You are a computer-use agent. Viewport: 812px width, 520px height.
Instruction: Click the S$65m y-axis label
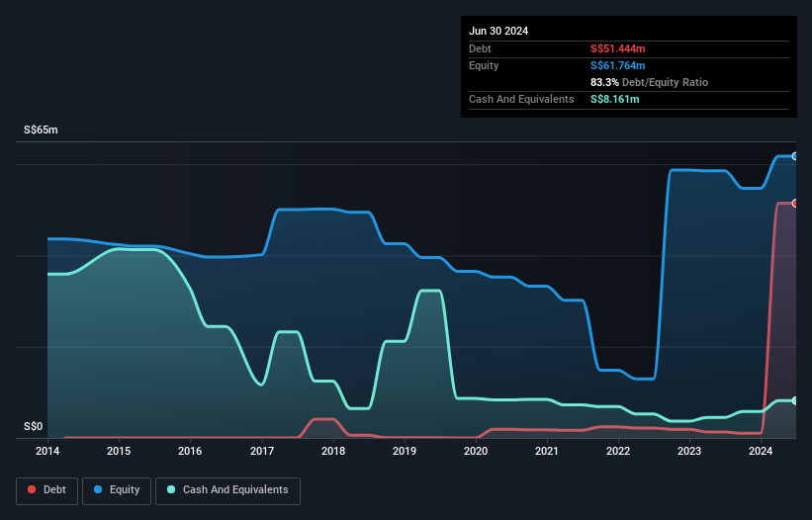pos(41,130)
